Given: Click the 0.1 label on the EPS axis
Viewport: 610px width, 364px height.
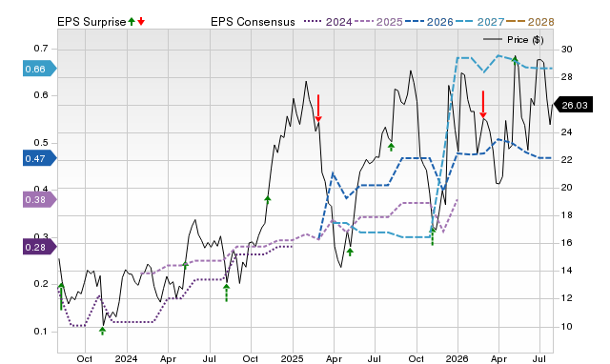Looking at the screenshot, I should click(x=41, y=332).
